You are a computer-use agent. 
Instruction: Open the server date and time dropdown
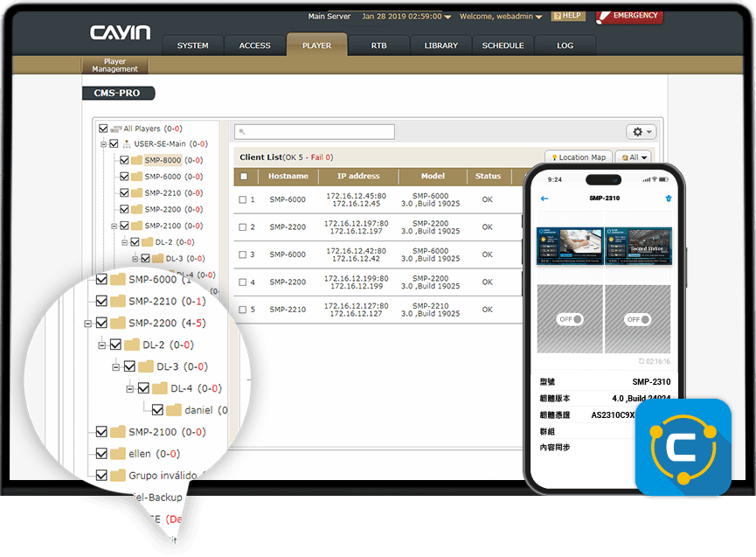(x=406, y=17)
